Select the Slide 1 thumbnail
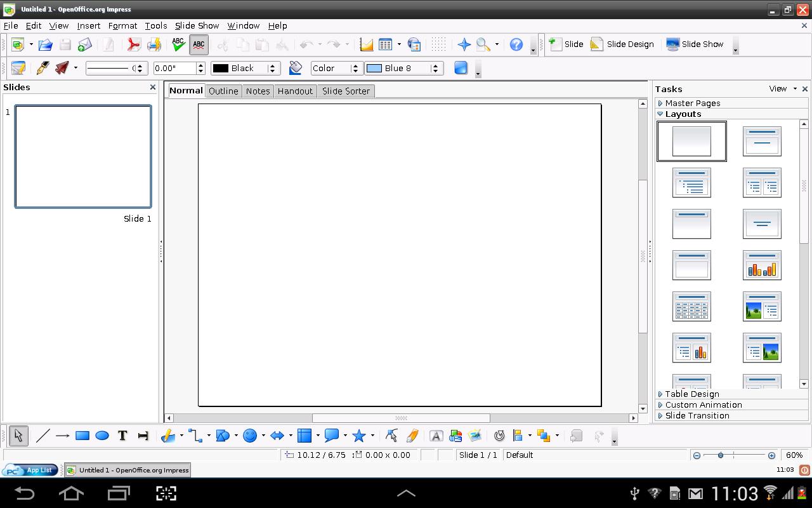 [83, 157]
